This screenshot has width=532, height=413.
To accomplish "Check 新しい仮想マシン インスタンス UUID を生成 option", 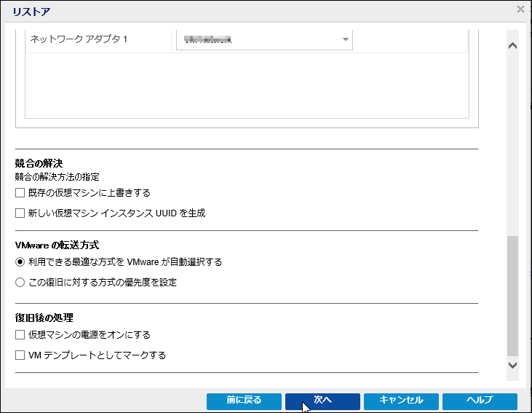I will tap(20, 213).
